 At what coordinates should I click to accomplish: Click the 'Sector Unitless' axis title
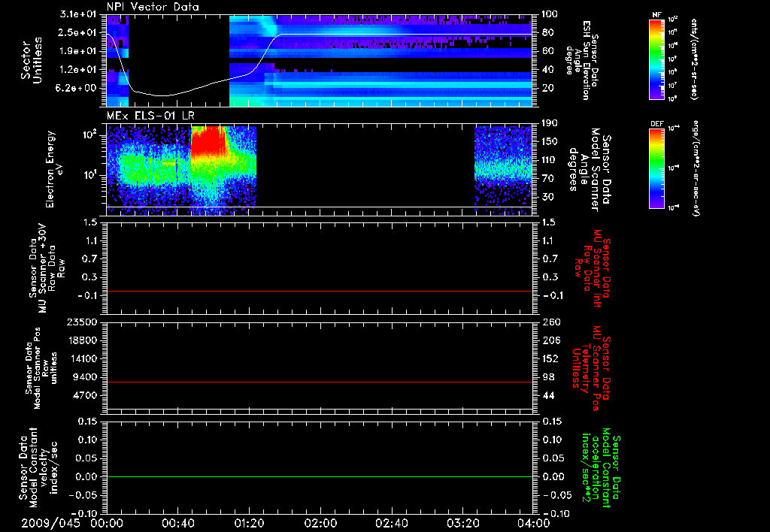[32, 60]
